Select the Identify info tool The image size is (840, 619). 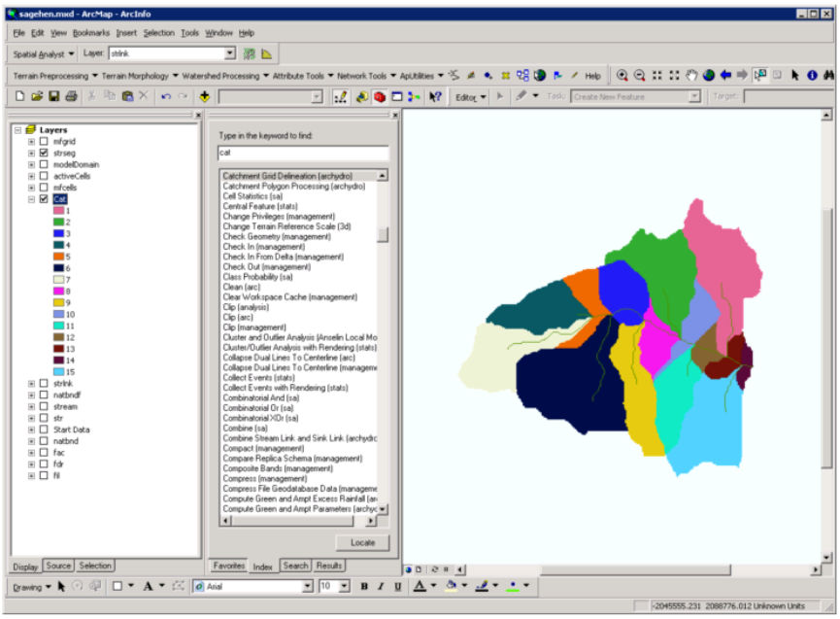(x=813, y=76)
